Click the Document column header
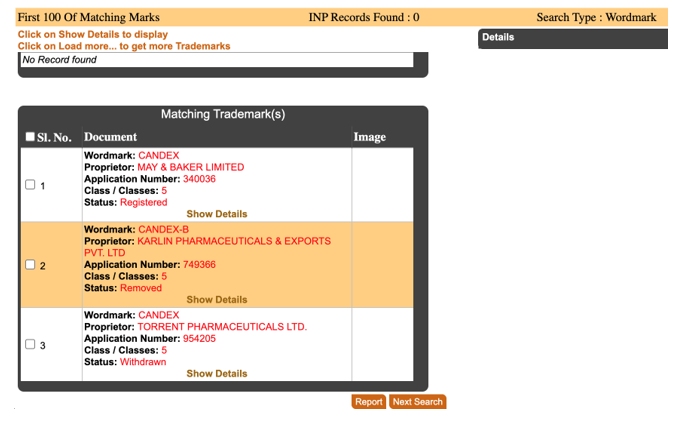Screen dimensions: 681x421 point(111,137)
